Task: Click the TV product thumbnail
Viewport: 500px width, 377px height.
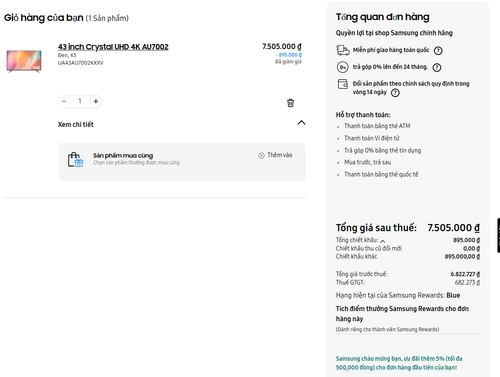Action: [x=24, y=61]
